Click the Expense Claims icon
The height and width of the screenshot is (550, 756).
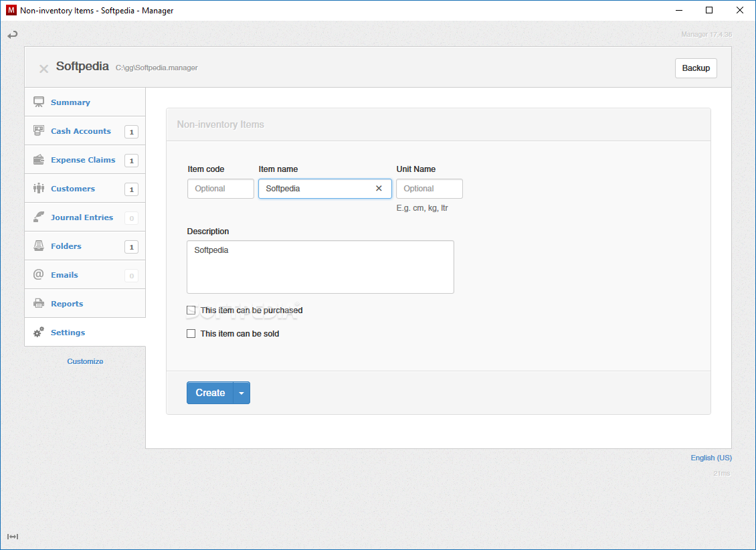coord(39,159)
